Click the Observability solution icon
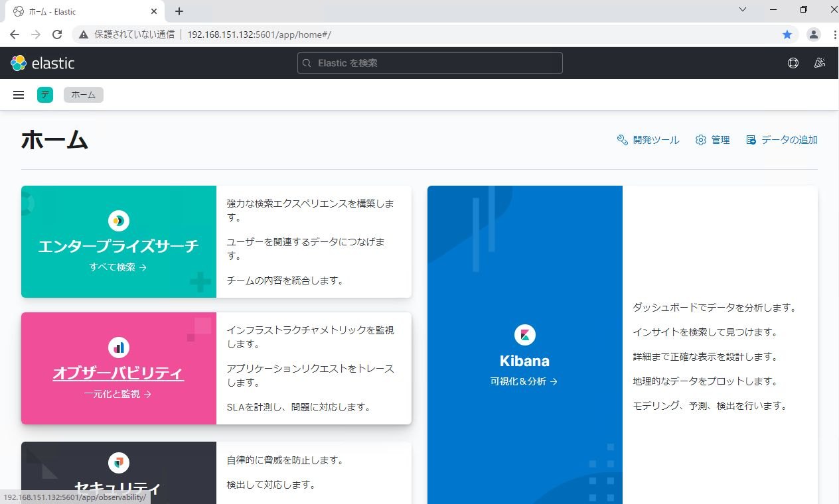 click(119, 347)
